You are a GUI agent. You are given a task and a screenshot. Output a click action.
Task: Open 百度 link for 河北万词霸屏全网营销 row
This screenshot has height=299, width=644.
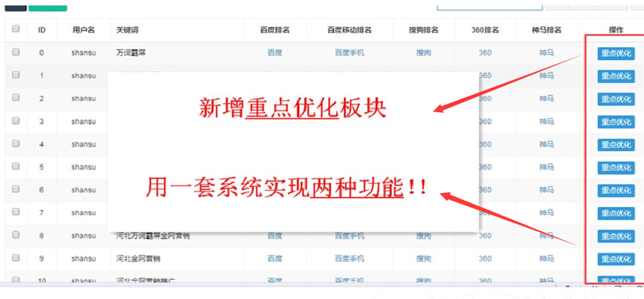[275, 236]
